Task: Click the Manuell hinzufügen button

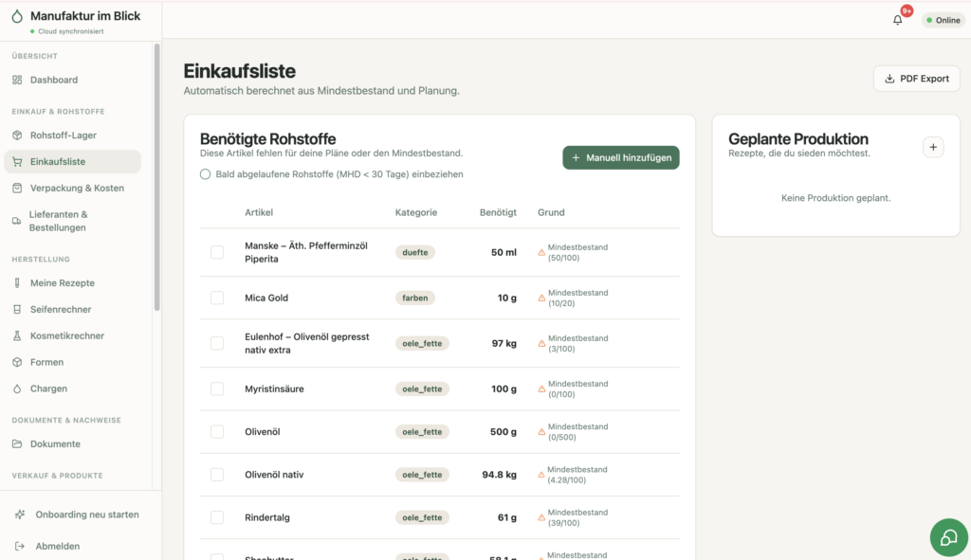Action: [621, 158]
